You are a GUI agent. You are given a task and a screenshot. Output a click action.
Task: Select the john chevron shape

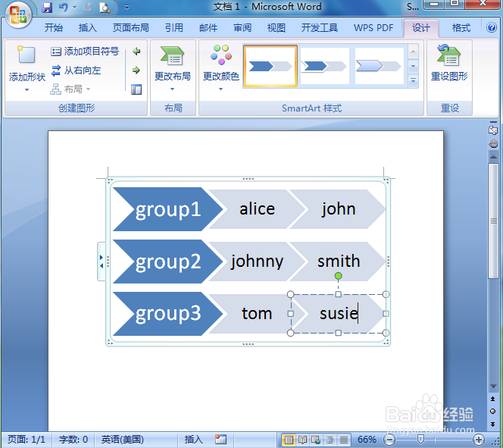click(x=338, y=209)
